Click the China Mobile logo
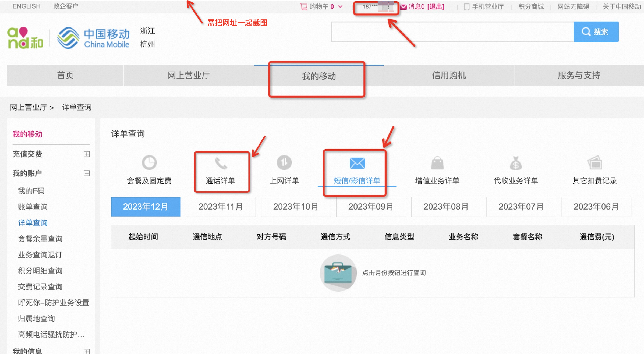Screen dimensions: 644x354 tap(93, 38)
